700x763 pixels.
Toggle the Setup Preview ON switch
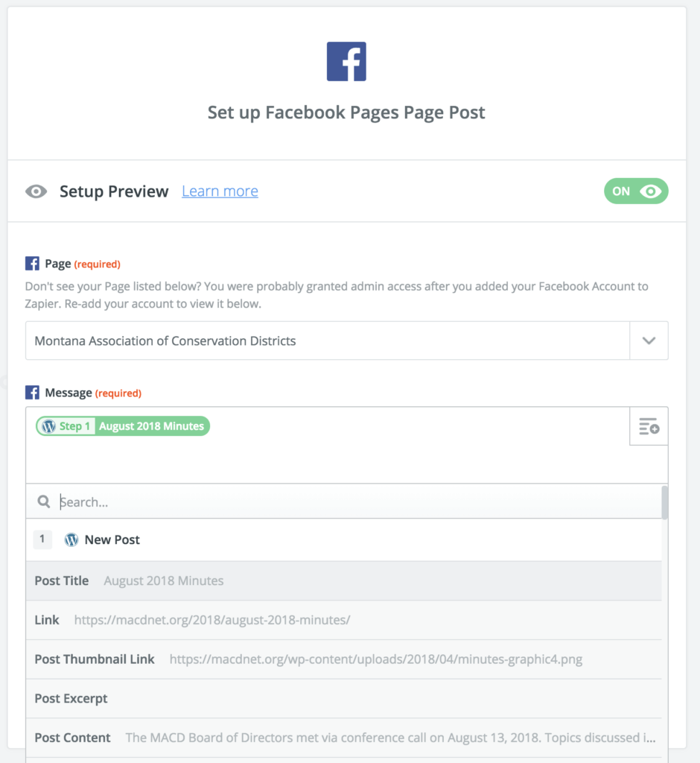(x=636, y=191)
